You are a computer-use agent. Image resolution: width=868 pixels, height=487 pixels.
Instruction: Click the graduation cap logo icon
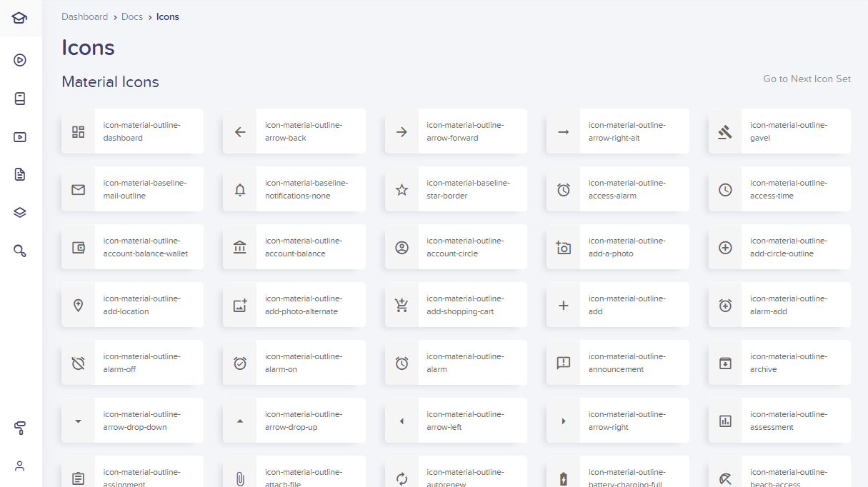pos(20,18)
